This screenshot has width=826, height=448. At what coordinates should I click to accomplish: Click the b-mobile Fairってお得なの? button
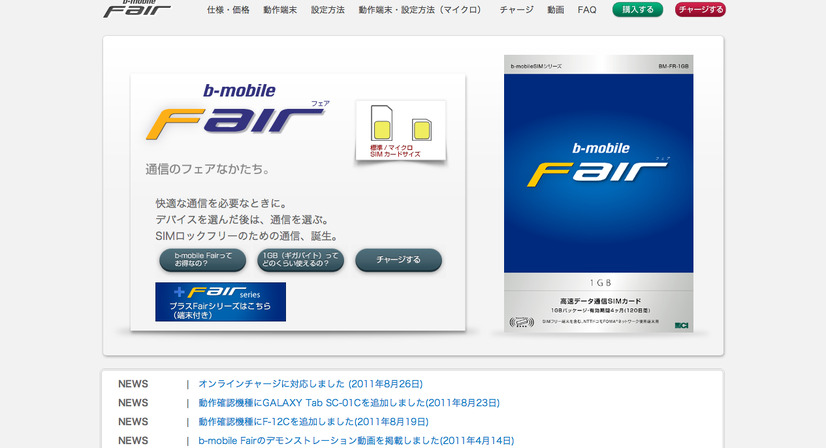[202, 260]
